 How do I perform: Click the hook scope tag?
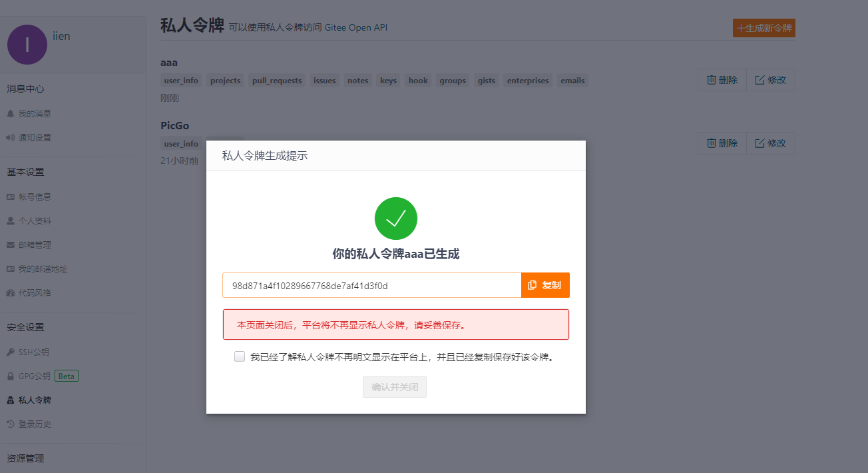(418, 81)
